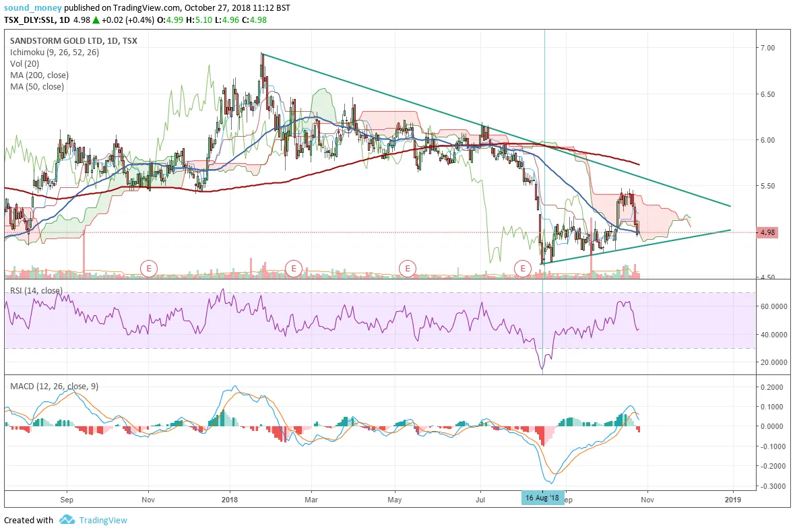Click the Ichimoku (9, 26, 52, 26) legend
This screenshot has width=795, height=532.
pos(55,52)
